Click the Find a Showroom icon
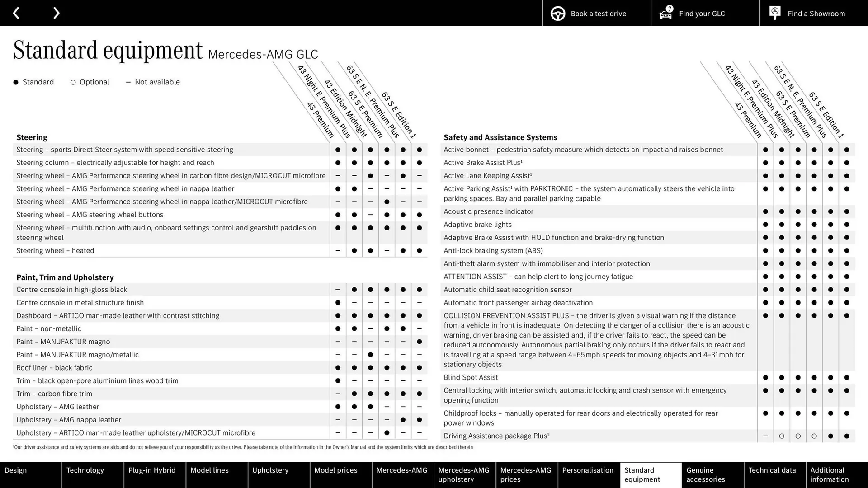This screenshot has width=868, height=488. click(x=774, y=13)
